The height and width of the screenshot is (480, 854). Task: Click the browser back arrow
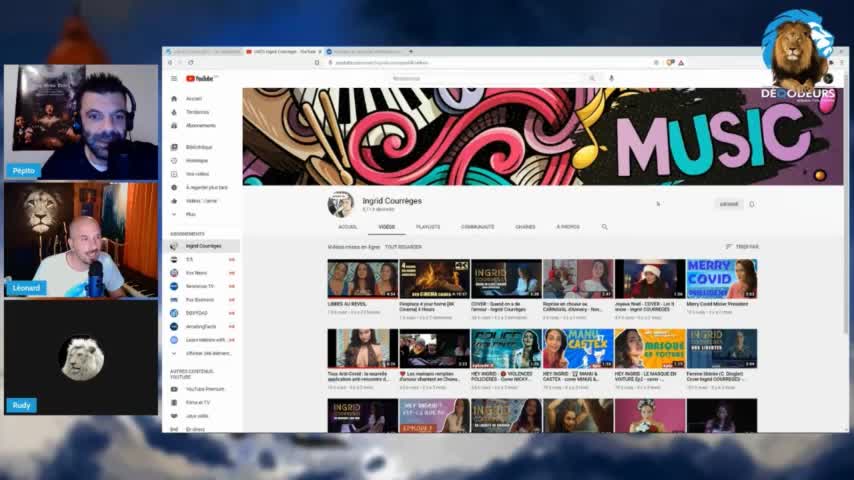[x=170, y=63]
